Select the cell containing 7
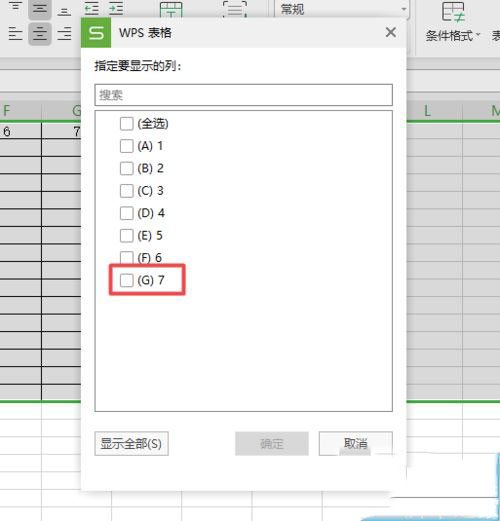 61,131
